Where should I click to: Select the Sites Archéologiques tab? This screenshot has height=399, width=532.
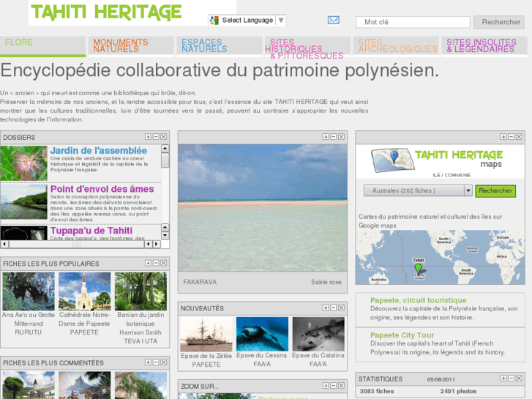397,45
